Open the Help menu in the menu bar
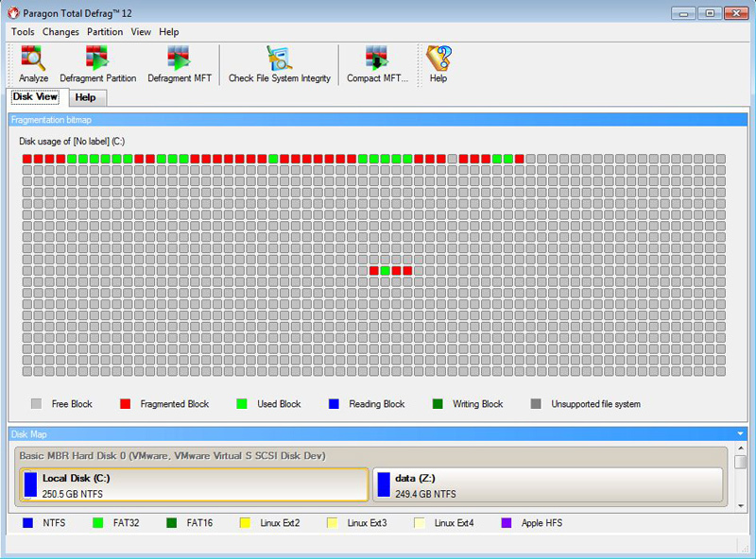 (x=169, y=32)
